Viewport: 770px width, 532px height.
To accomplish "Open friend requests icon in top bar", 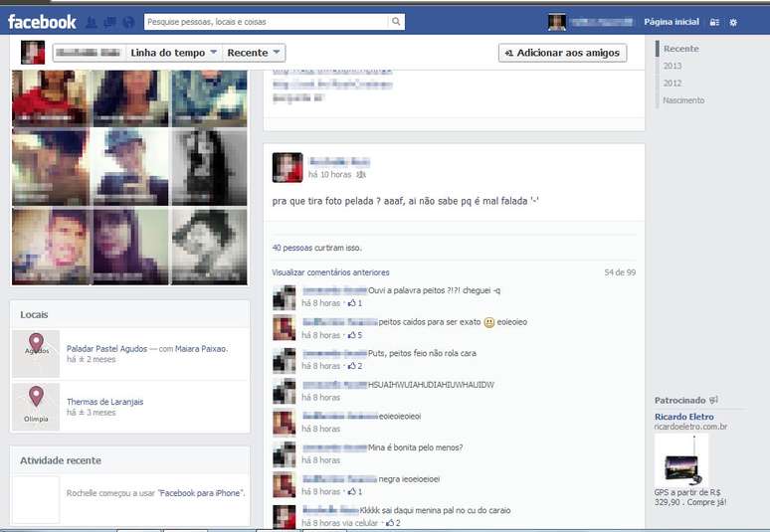I will [92, 22].
